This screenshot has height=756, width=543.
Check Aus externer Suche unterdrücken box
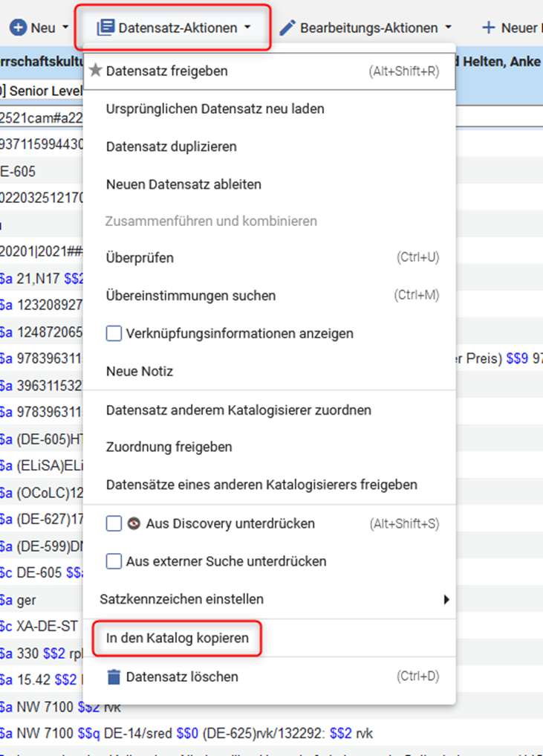[114, 561]
